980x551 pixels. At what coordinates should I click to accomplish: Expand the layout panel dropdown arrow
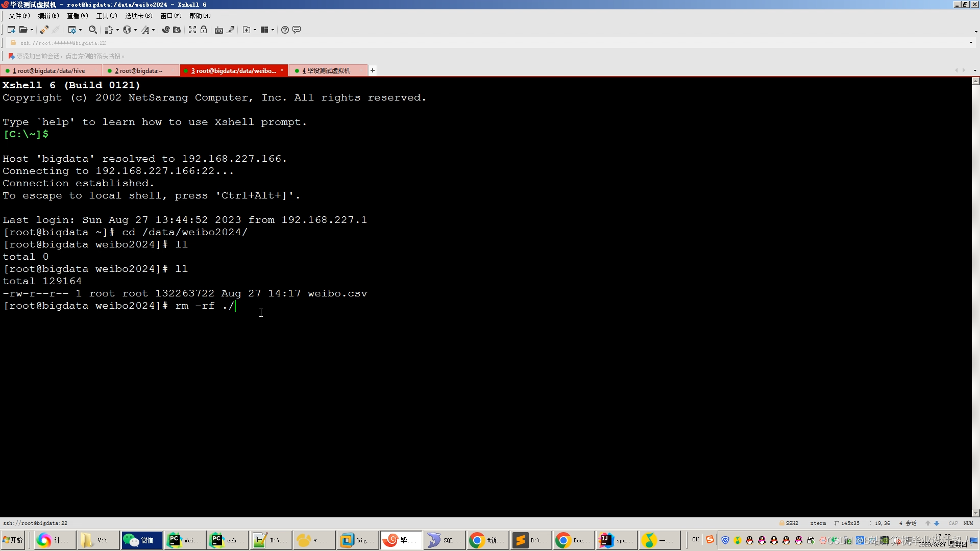[273, 30]
